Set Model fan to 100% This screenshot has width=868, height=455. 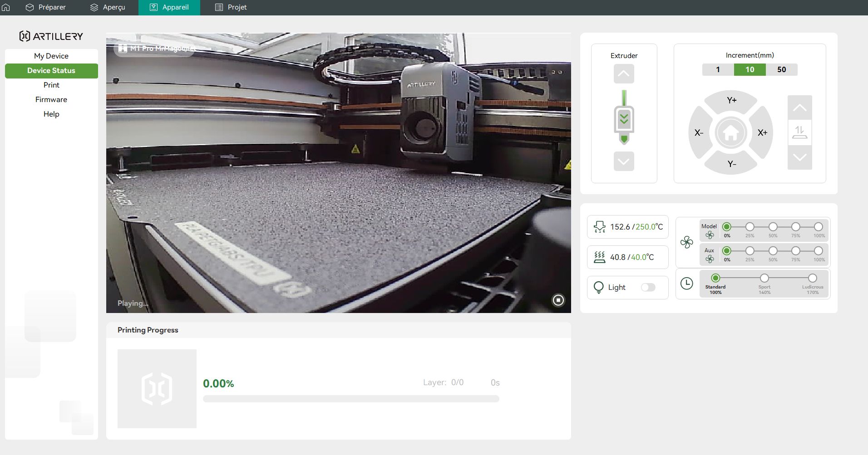click(819, 226)
